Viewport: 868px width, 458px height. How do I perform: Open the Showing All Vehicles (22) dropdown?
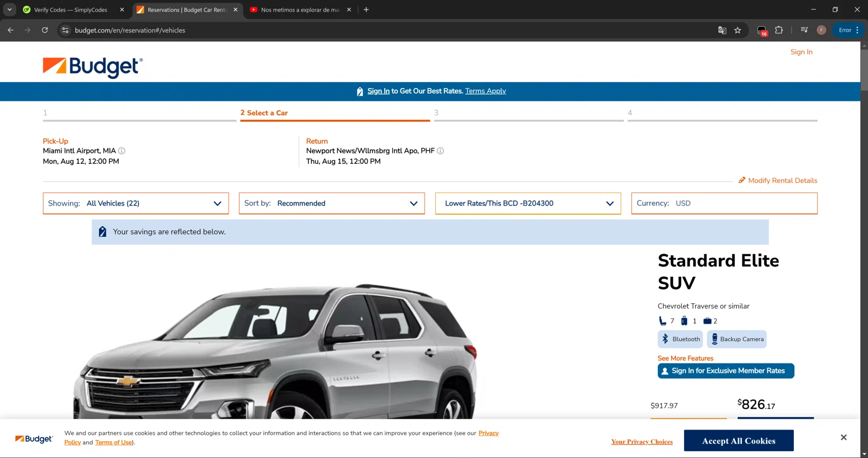pyautogui.click(x=136, y=203)
